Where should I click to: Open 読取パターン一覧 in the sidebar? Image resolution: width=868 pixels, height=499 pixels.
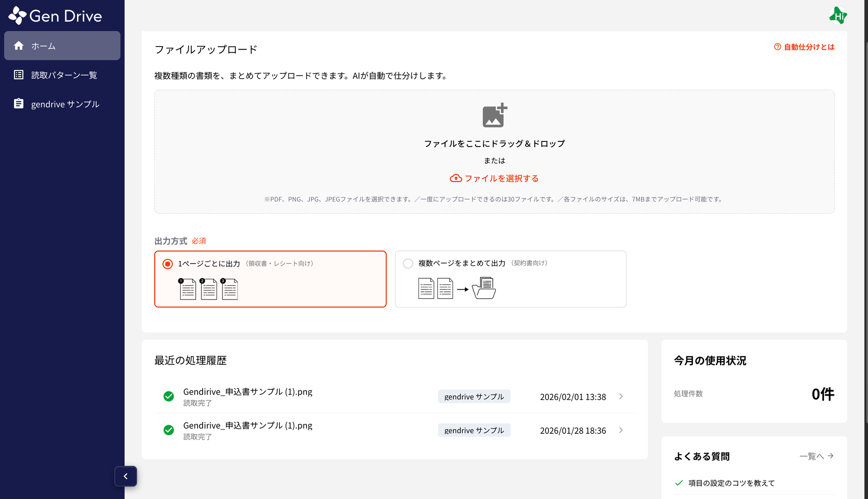tap(64, 75)
